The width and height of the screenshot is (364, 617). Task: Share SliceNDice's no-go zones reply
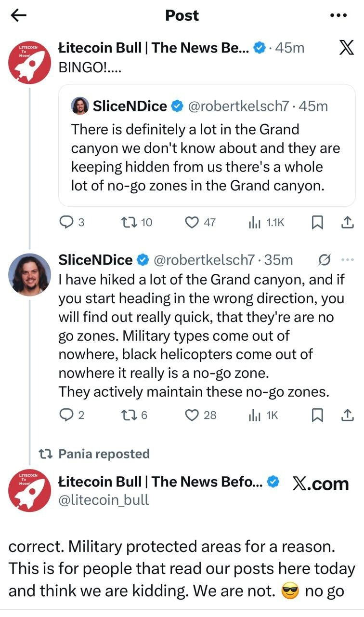[347, 415]
